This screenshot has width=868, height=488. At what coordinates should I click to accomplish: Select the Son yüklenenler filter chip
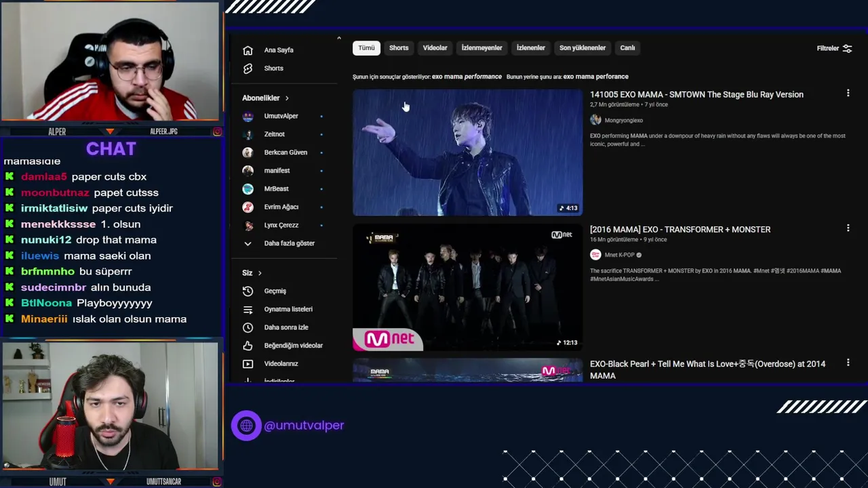[582, 48]
